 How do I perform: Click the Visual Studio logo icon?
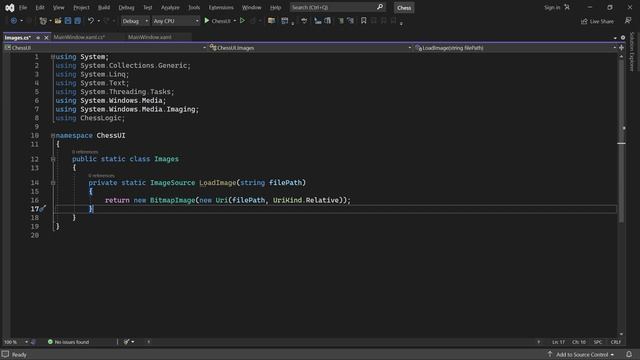[9, 7]
